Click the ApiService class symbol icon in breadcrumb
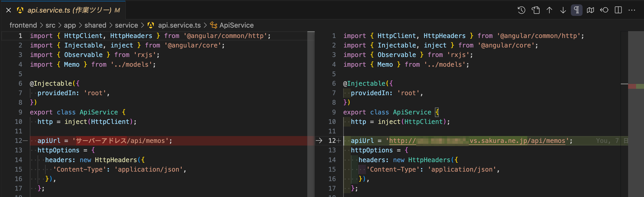644x197 pixels. (213, 25)
